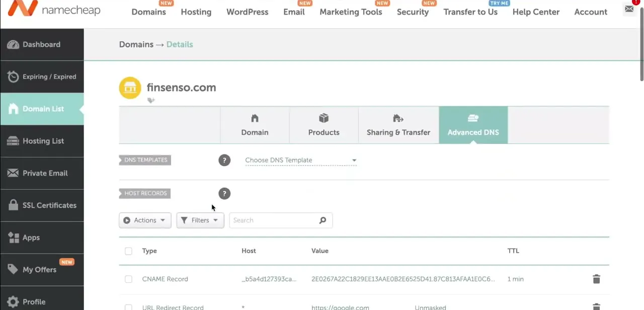Open My Offers in the sidebar

[42, 270]
